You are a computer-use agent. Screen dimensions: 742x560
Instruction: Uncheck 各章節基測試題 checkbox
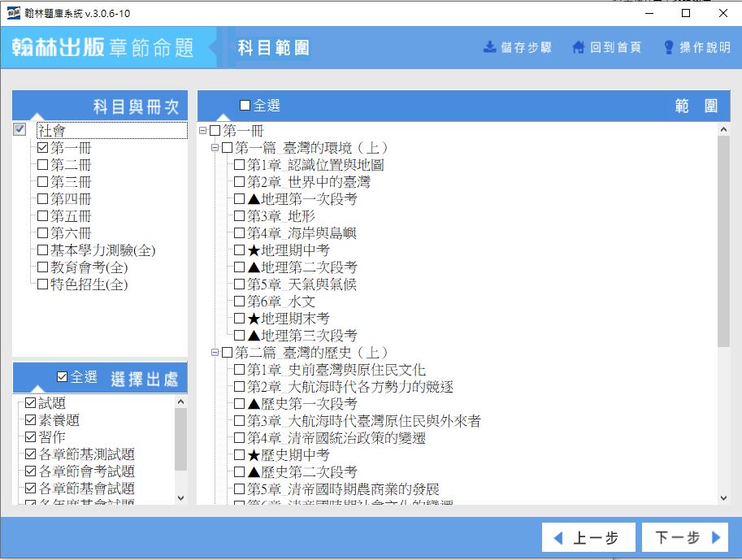click(30, 454)
